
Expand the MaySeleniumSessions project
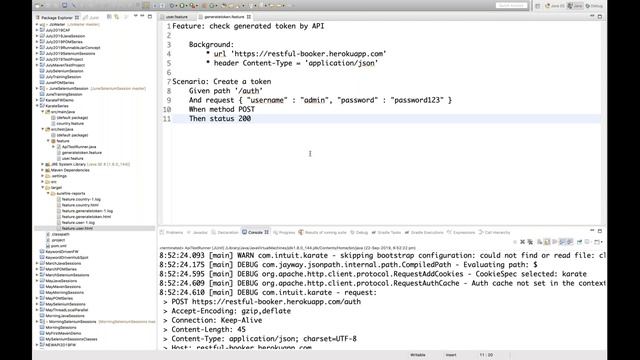coord(37,304)
